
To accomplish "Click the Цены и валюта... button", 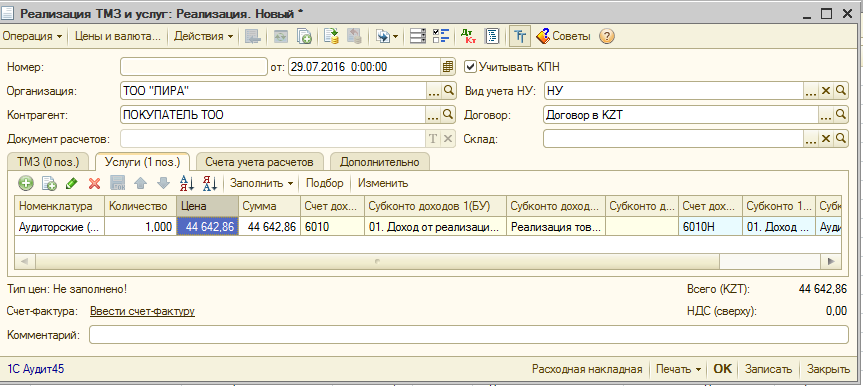I will 118,36.
